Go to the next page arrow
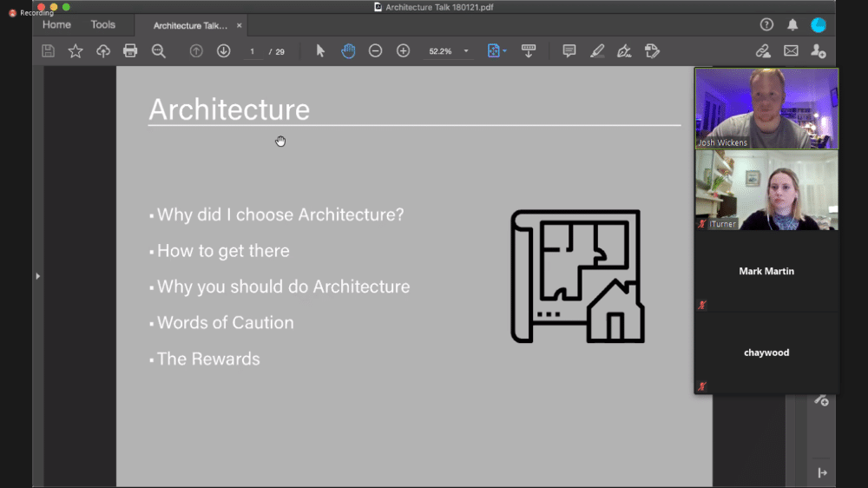Image resolution: width=868 pixels, height=488 pixels. tap(223, 51)
